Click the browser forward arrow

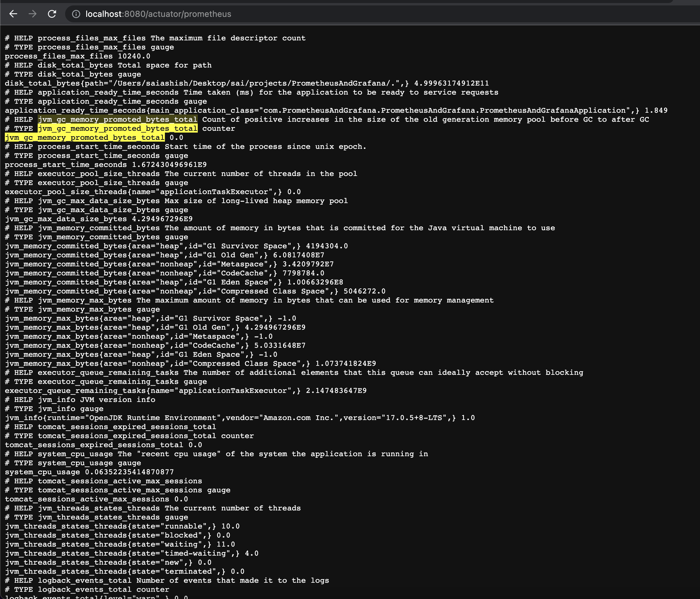[x=33, y=14]
